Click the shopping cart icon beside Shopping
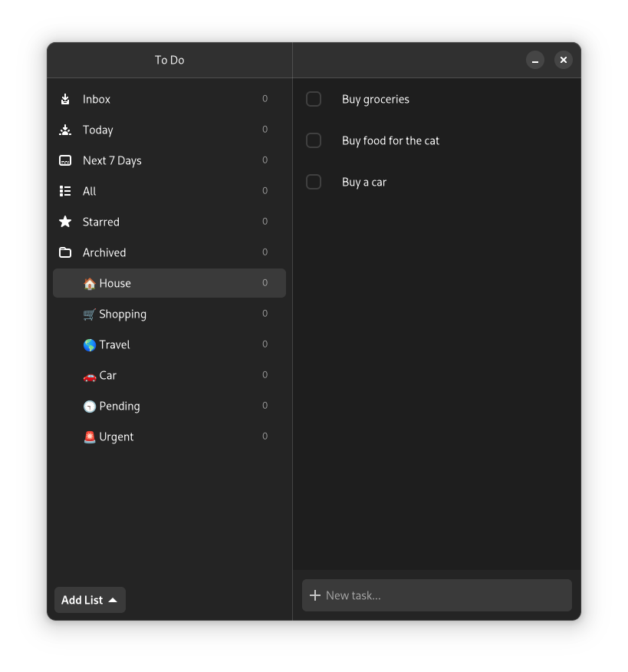Viewport: 628px width, 672px height. [89, 314]
